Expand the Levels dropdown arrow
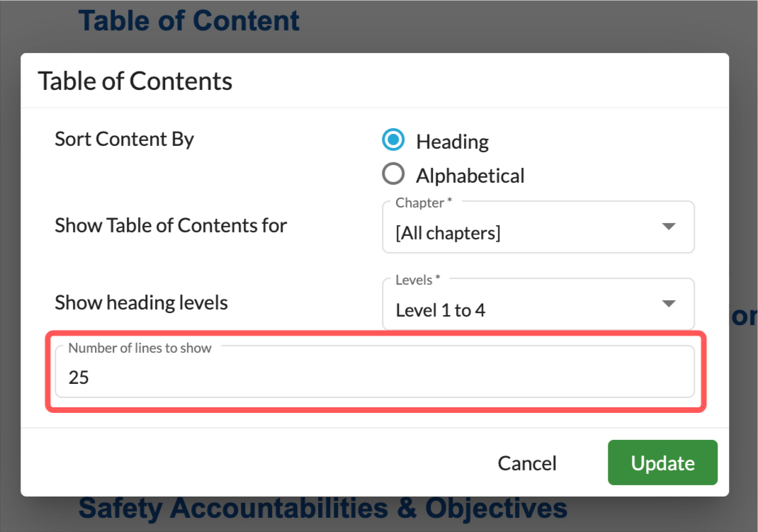Screen dimensions: 758x532 click(669, 303)
